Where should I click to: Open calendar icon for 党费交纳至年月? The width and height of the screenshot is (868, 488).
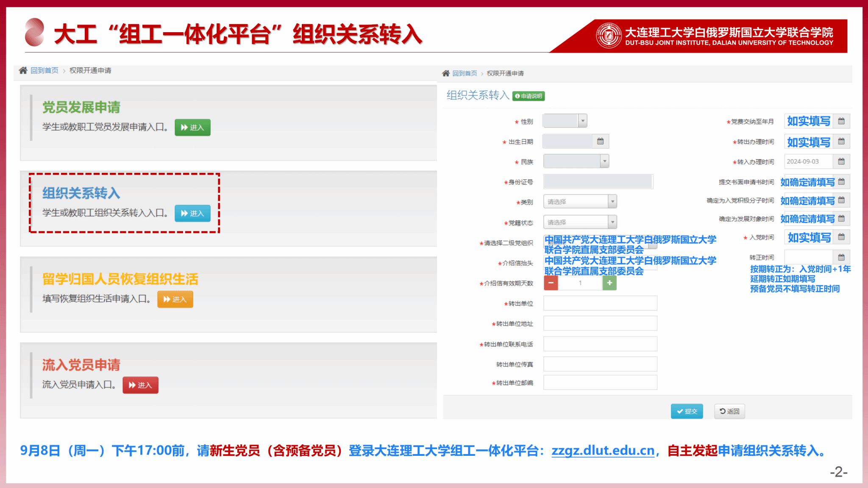pyautogui.click(x=841, y=121)
